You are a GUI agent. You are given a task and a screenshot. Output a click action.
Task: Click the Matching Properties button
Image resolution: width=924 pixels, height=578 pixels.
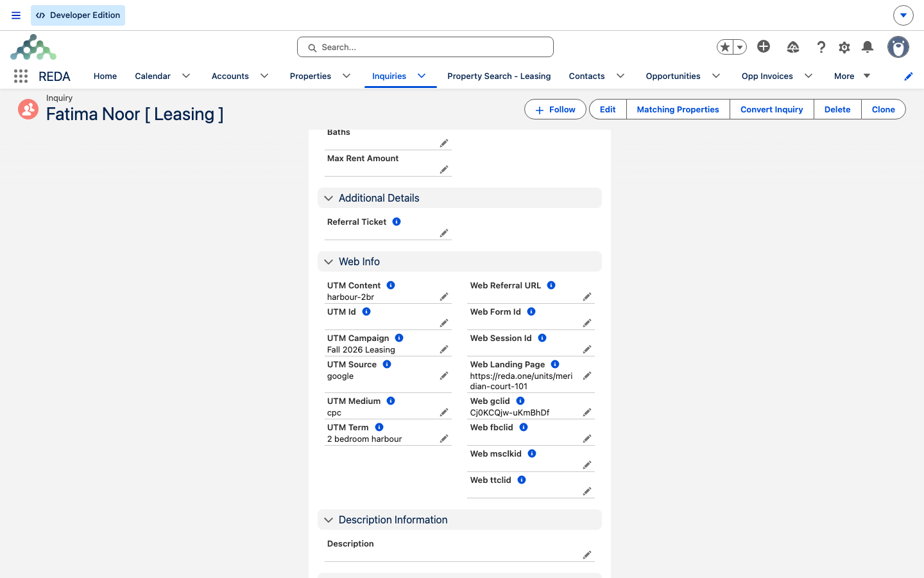678,109
